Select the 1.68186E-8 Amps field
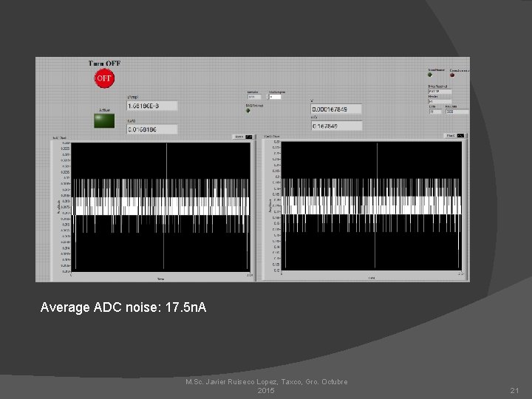Image resolution: width=532 pixels, height=399 pixels. [x=152, y=106]
